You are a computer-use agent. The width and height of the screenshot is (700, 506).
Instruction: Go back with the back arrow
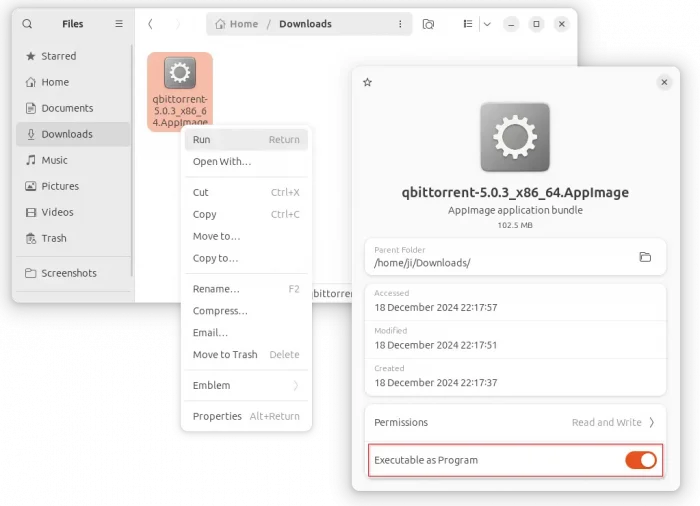tap(150, 24)
